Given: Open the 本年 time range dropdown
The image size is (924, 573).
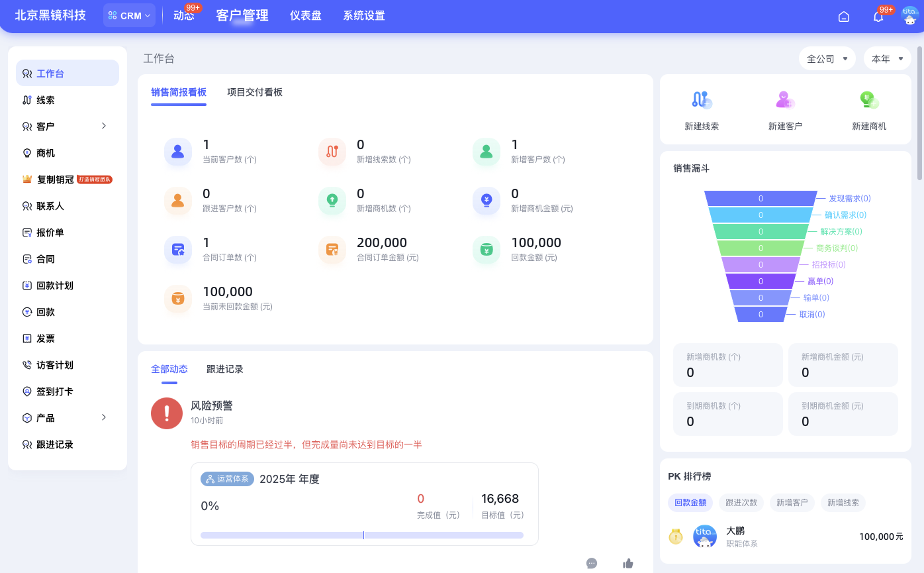Looking at the screenshot, I should point(887,58).
